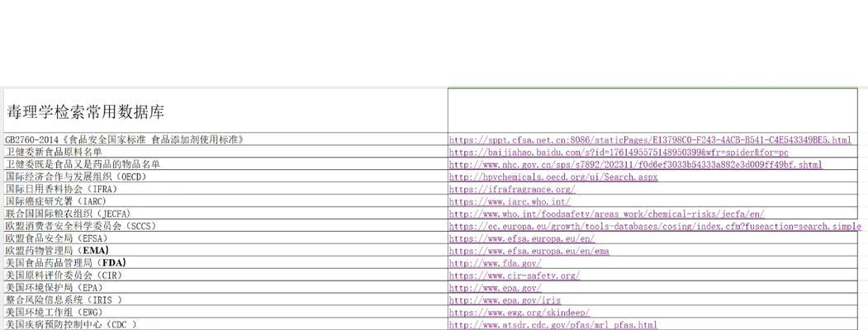The width and height of the screenshot is (868, 330).
Task: Select the 欧盟药物管理局（EMA）cell
Action: click(x=225, y=251)
